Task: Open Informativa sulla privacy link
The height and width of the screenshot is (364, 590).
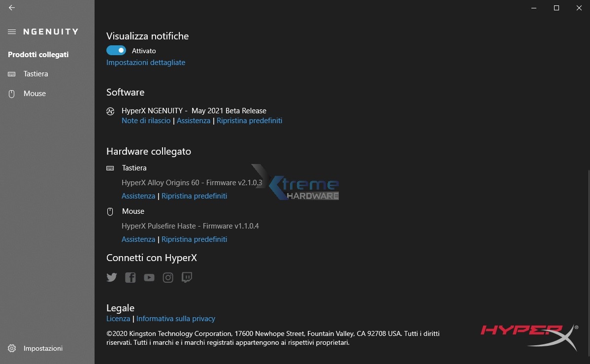Action: point(176,319)
